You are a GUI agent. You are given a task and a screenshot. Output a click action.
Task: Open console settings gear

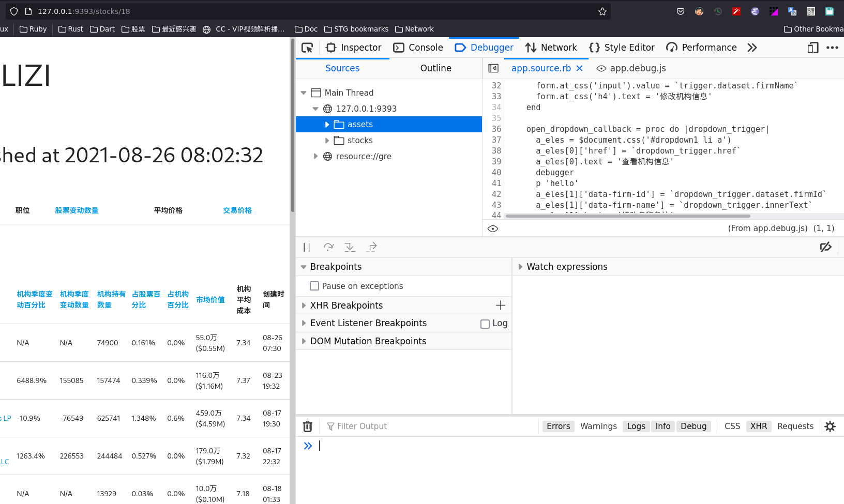click(x=830, y=426)
